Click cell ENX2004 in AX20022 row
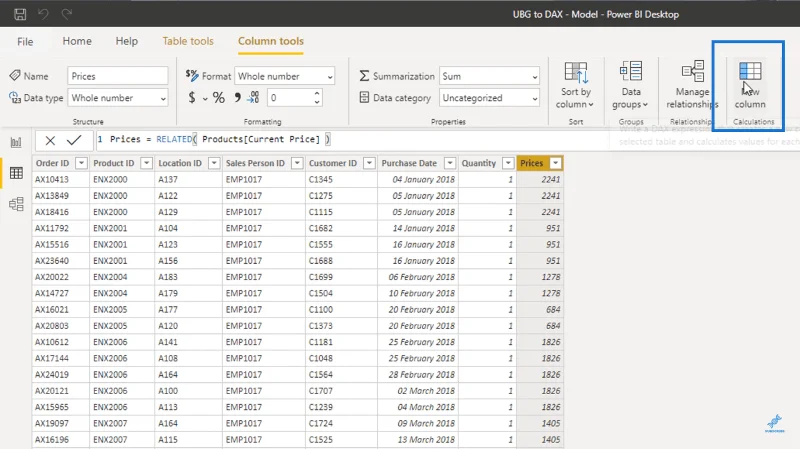 [x=122, y=277]
